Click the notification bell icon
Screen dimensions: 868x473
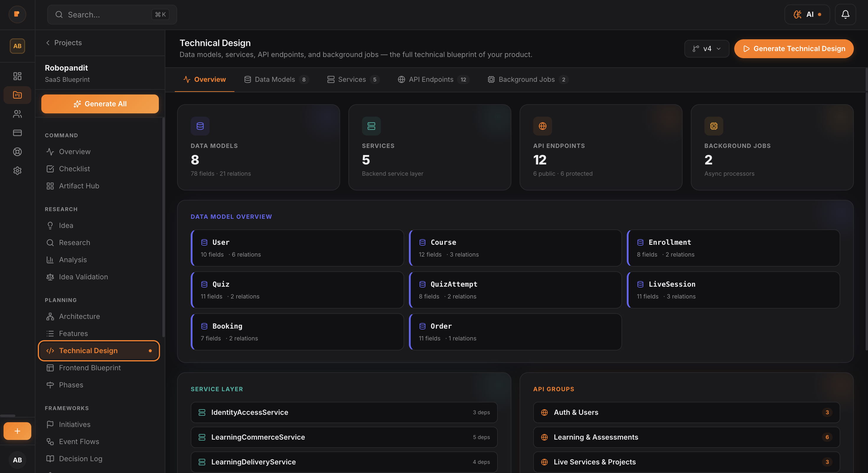point(846,14)
